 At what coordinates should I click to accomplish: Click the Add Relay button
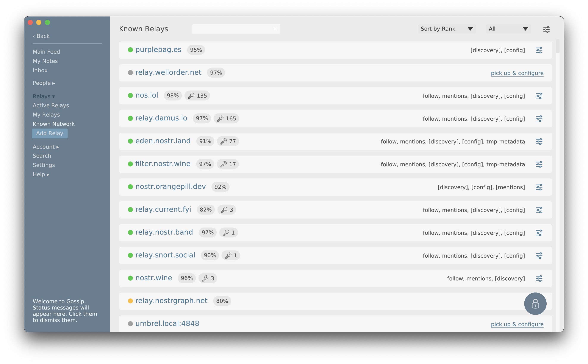[50, 133]
